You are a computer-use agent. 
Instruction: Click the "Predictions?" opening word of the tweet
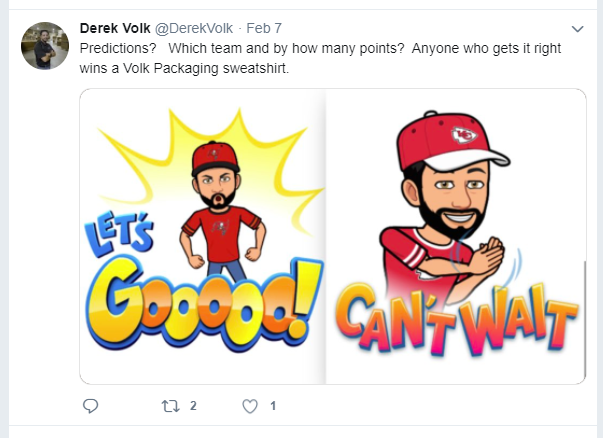click(118, 48)
